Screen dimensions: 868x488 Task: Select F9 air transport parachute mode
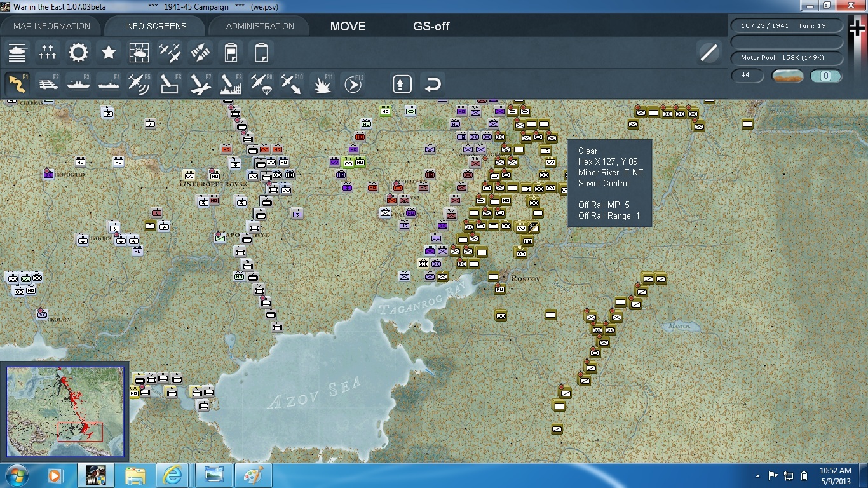tap(261, 84)
